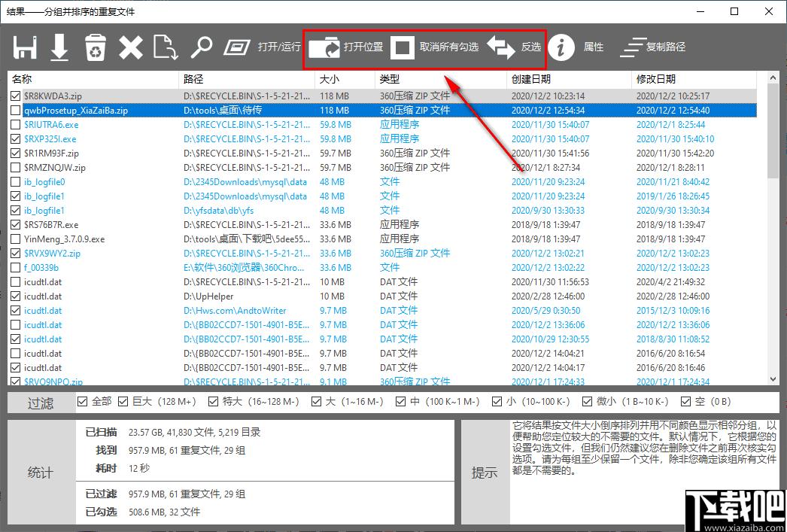787x532 pixels.
Task: Click the 取消所有勾选 square icon
Action: coord(402,47)
